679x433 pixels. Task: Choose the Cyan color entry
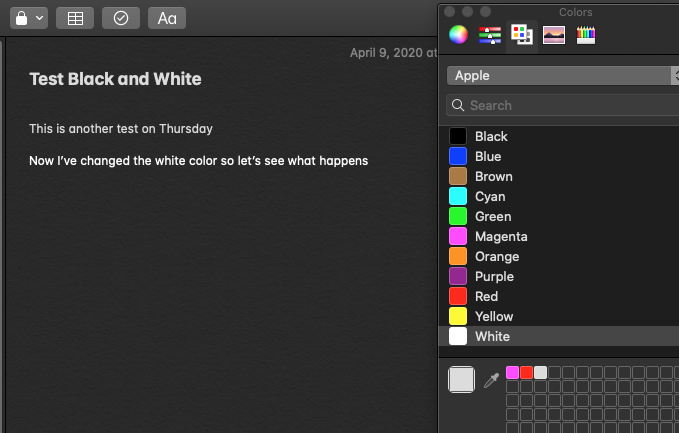[x=490, y=196]
